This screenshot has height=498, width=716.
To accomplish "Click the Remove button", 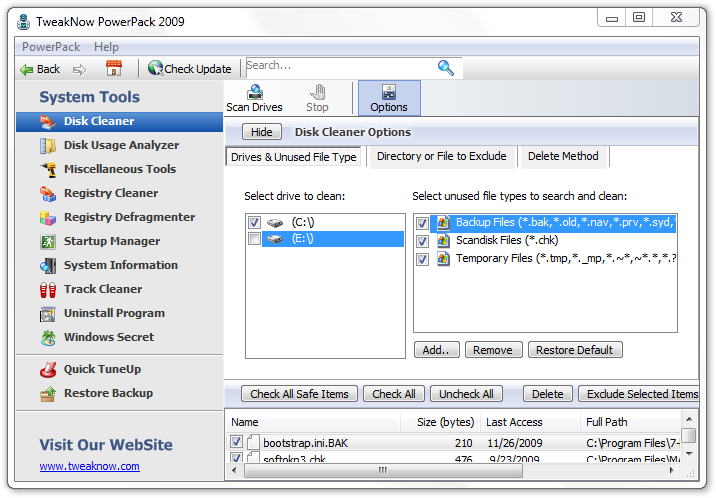I will pos(493,350).
